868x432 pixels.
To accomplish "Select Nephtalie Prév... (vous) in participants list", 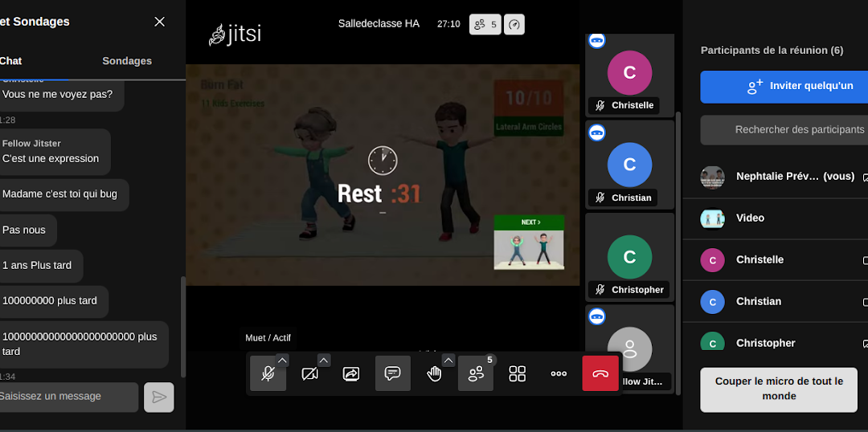I will [775, 177].
